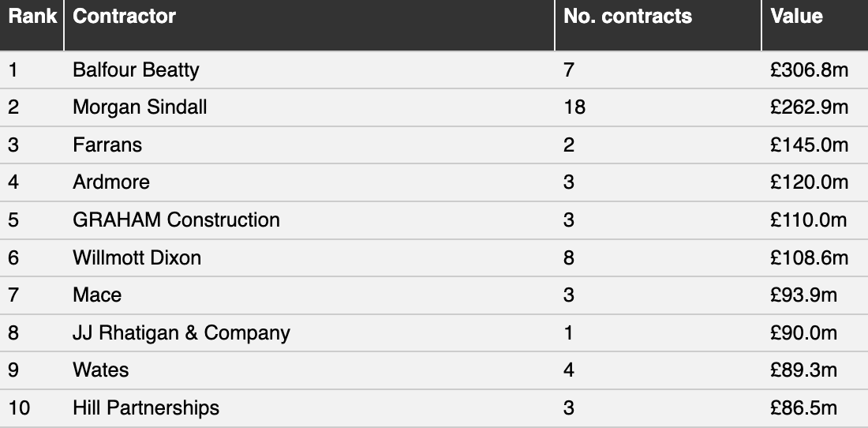Viewport: 868px width, 428px height.
Task: Click the No. contracts column header
Action: click(x=627, y=16)
